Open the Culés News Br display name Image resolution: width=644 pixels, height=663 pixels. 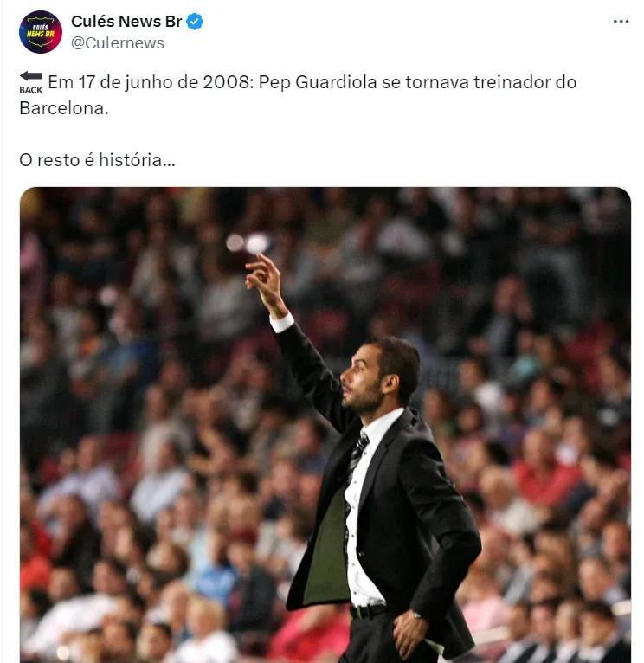[126, 21]
